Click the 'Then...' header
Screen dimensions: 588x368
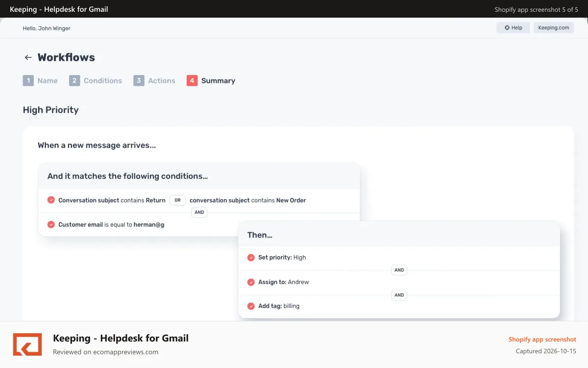(x=260, y=235)
